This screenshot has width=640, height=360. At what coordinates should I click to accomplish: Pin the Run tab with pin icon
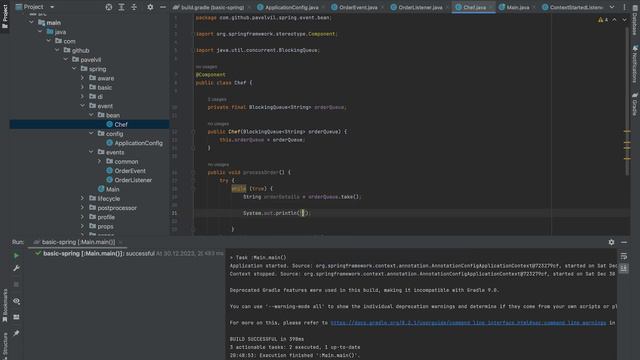tap(16, 333)
